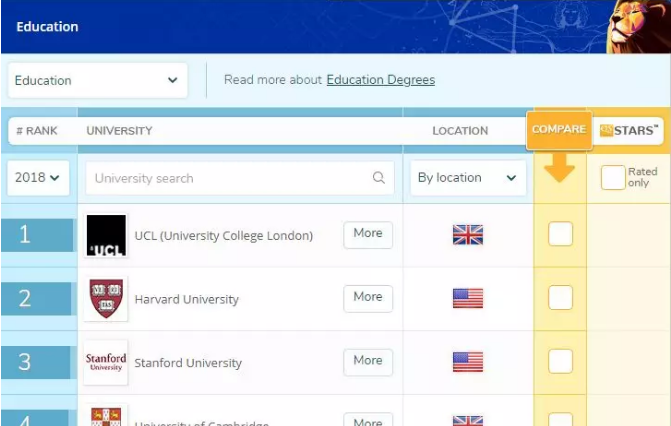Open the Stanford University name link

click(x=188, y=363)
